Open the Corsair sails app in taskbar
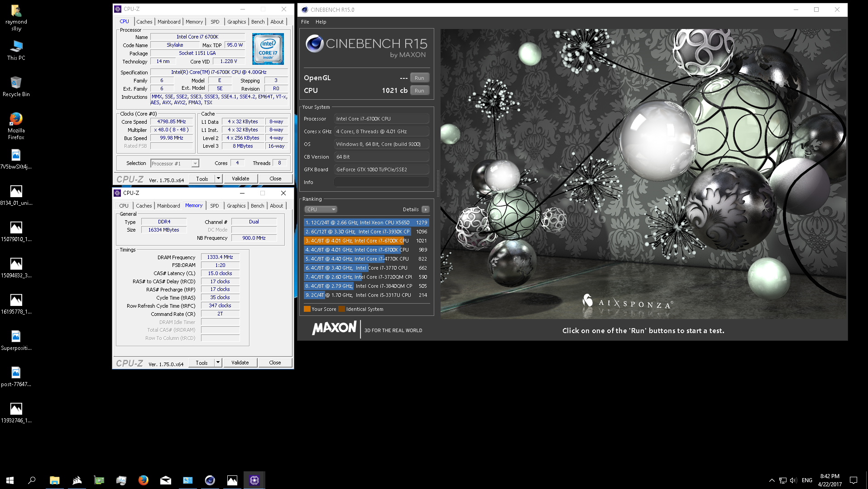 tap(77, 480)
